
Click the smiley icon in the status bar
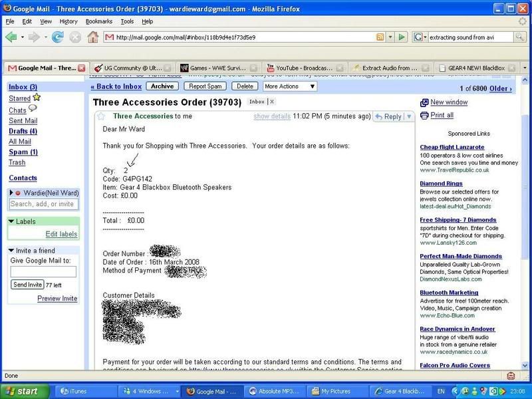coord(511,376)
